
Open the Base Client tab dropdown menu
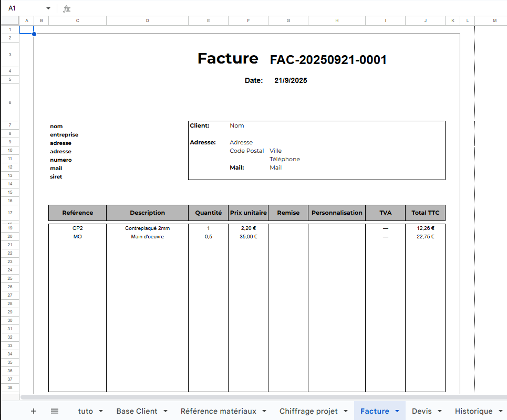pyautogui.click(x=165, y=411)
